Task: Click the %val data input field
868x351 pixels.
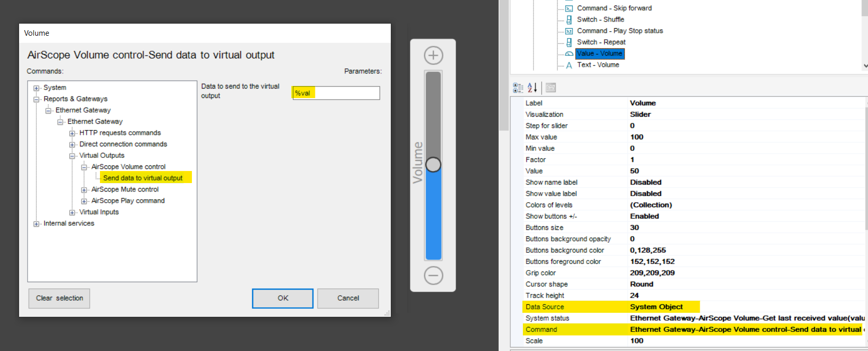Action: (x=336, y=93)
